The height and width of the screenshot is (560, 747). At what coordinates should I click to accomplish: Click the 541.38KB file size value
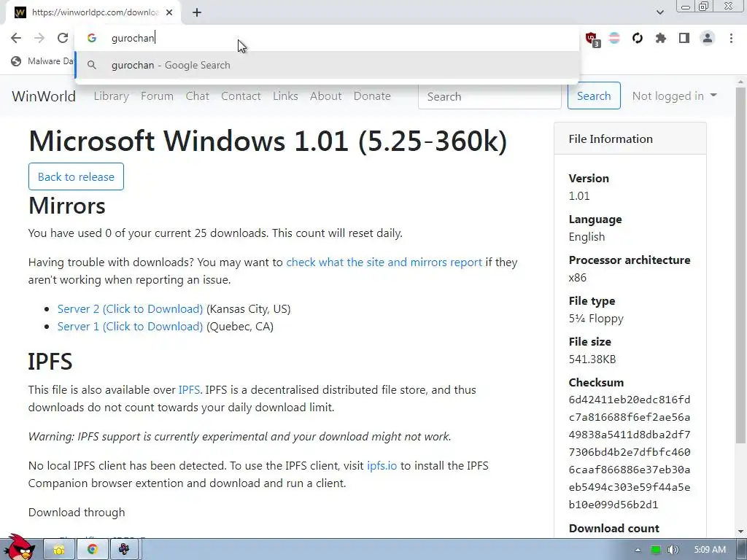tap(592, 359)
